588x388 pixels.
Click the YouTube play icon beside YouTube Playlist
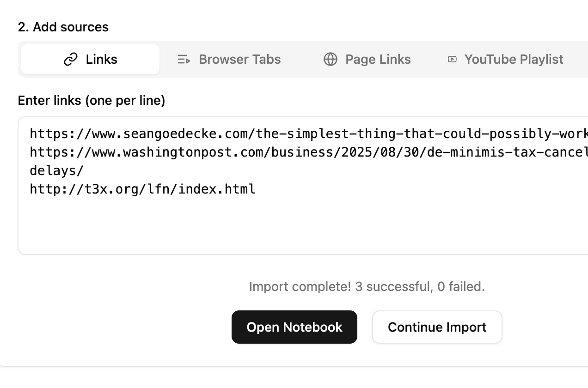452,60
